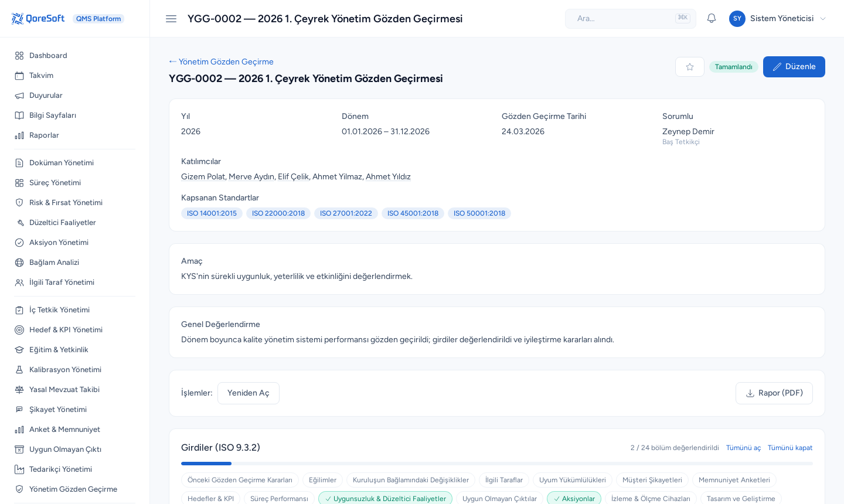844x504 pixels.
Task: Click the Duyurular megaphone icon
Action: pyautogui.click(x=19, y=96)
